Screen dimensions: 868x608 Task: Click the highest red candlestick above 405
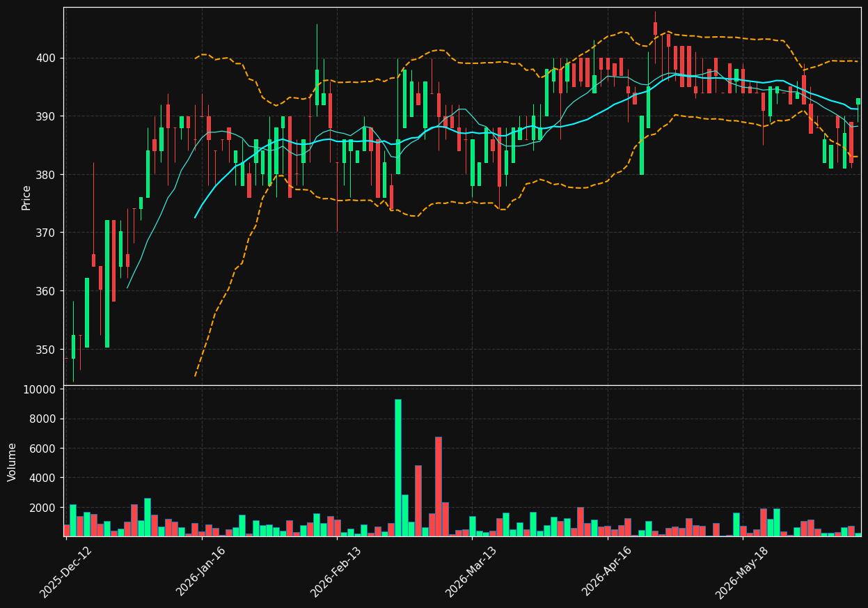tap(655, 29)
